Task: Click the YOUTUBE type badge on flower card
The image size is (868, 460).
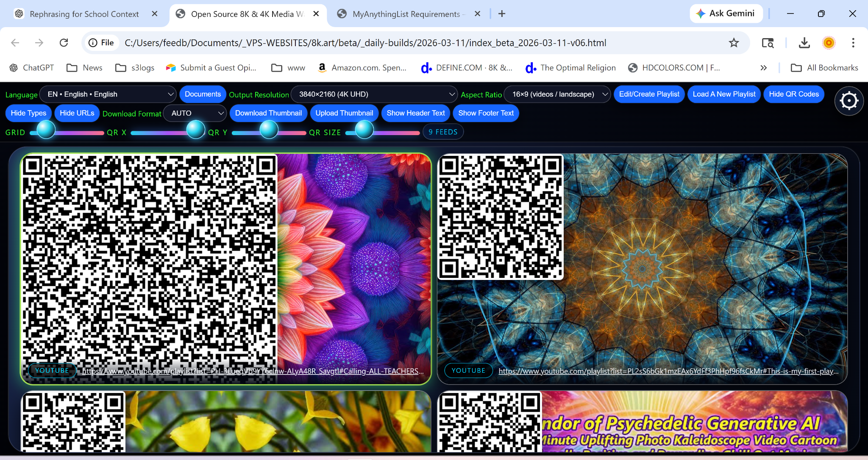Action: (x=52, y=371)
